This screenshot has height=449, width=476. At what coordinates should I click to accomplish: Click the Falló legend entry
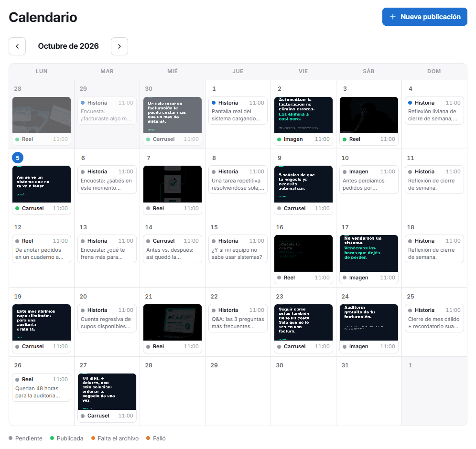156,438
